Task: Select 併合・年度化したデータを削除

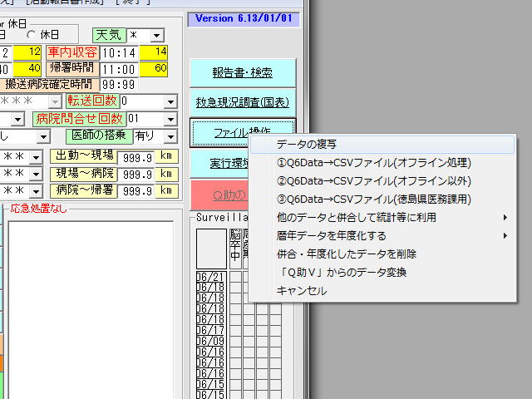Action: [x=346, y=254]
